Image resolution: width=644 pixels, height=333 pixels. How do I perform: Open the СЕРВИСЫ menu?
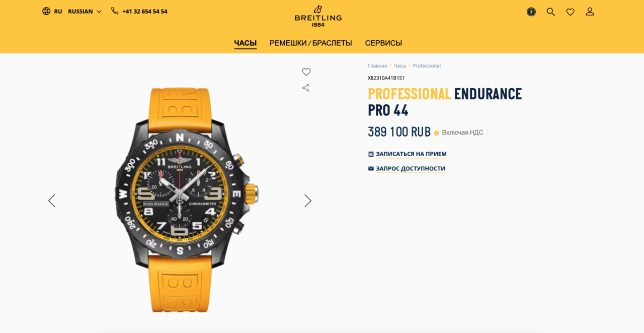tap(383, 43)
